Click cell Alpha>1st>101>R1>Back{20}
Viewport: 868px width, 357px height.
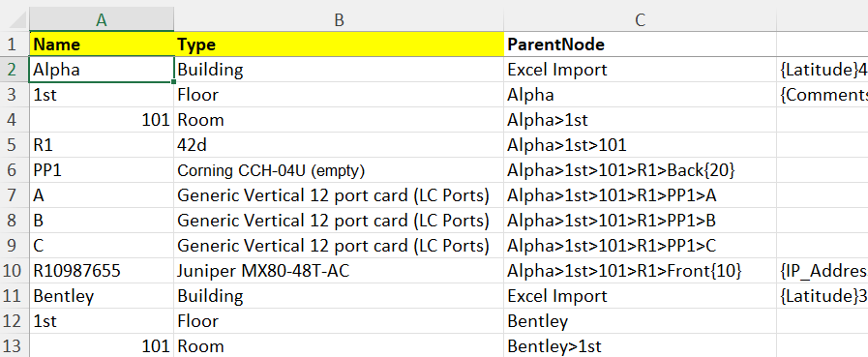pyautogui.click(x=640, y=170)
